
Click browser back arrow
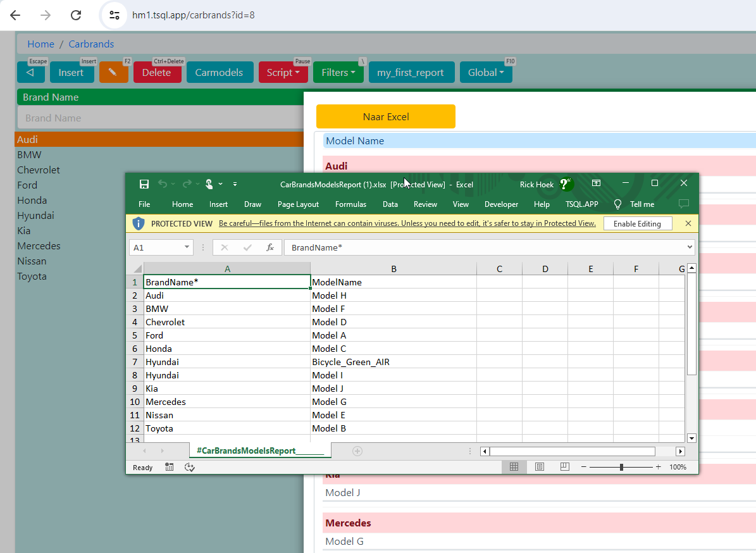(x=15, y=15)
